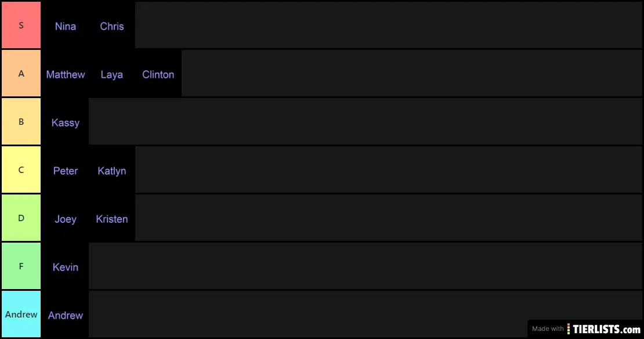Click the B tier label
This screenshot has height=339, width=644.
pyautogui.click(x=21, y=121)
